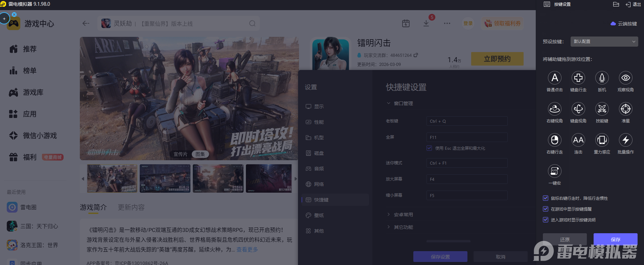
Task: Open the 预设按键 默认配置 dropdown
Action: 604,42
